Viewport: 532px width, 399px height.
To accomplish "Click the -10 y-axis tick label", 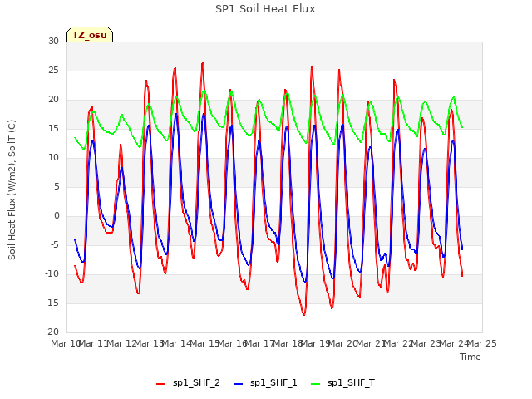I will pos(52,273).
